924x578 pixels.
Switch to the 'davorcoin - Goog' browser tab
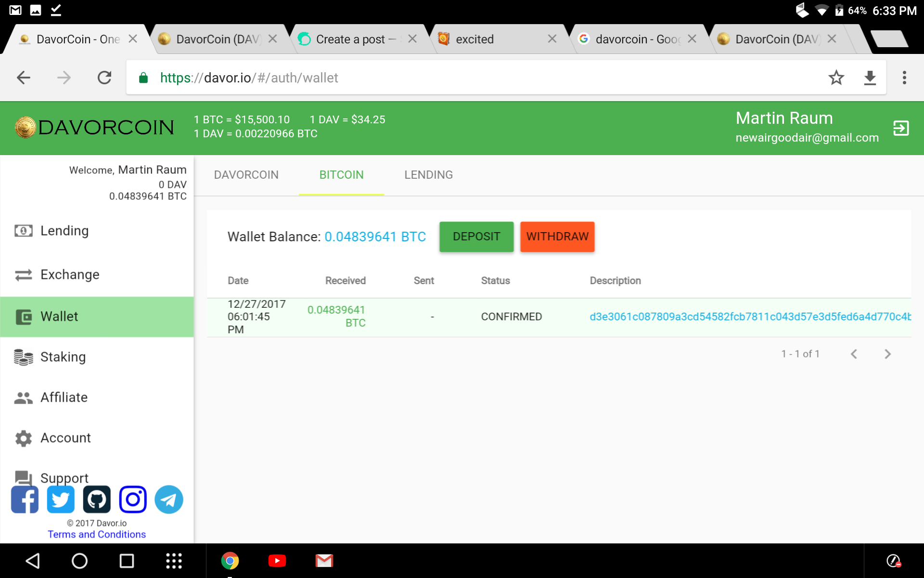[x=638, y=39]
